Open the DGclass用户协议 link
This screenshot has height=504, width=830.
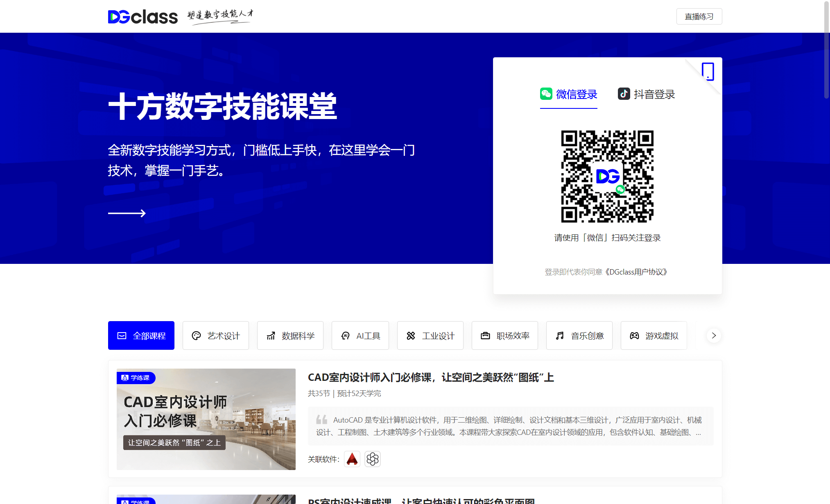(x=636, y=272)
